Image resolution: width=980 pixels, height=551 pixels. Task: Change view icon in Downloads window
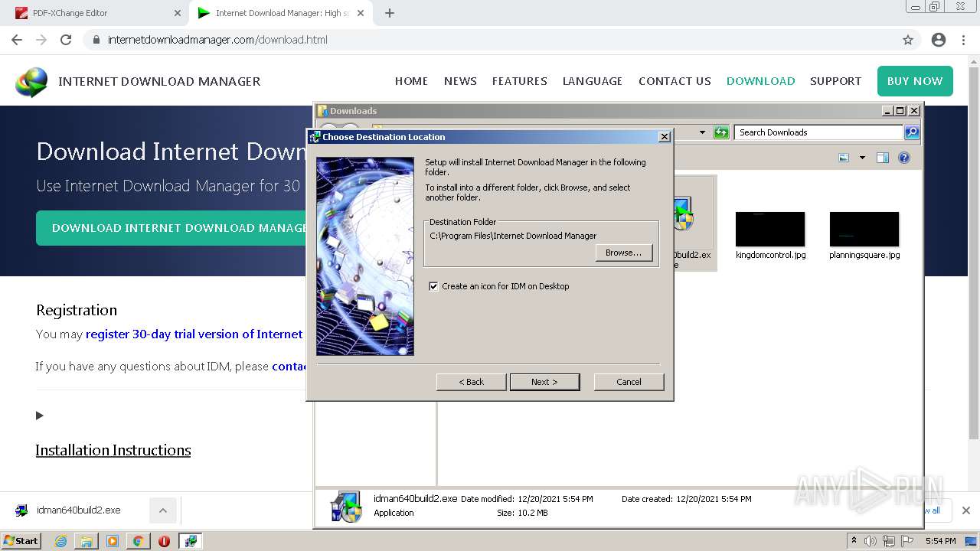pyautogui.click(x=844, y=158)
